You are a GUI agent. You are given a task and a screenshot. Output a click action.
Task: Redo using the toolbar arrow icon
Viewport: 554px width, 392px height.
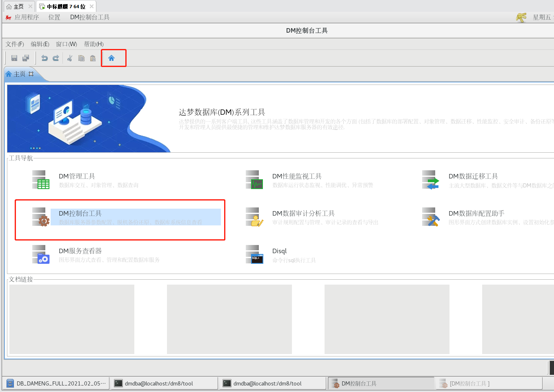(x=56, y=58)
